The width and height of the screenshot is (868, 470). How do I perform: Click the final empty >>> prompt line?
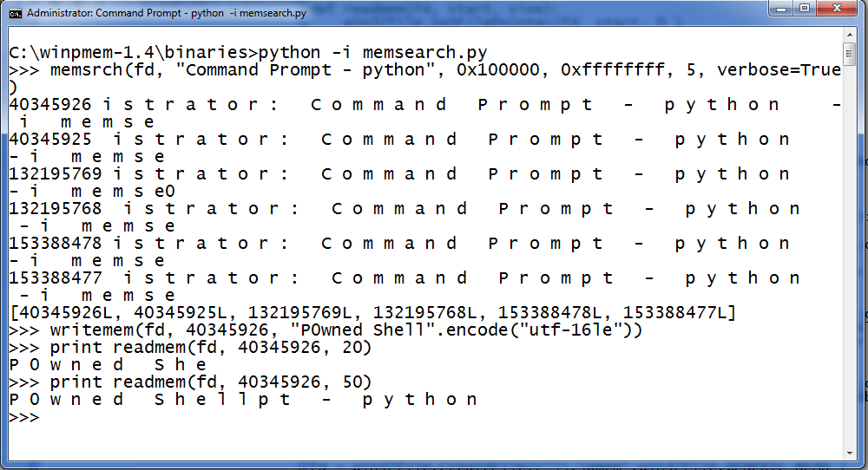point(24,417)
